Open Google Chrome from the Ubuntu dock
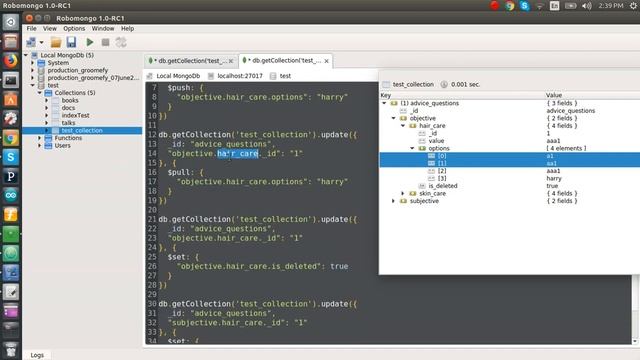Screen dimensions: 640x360 click(11, 138)
